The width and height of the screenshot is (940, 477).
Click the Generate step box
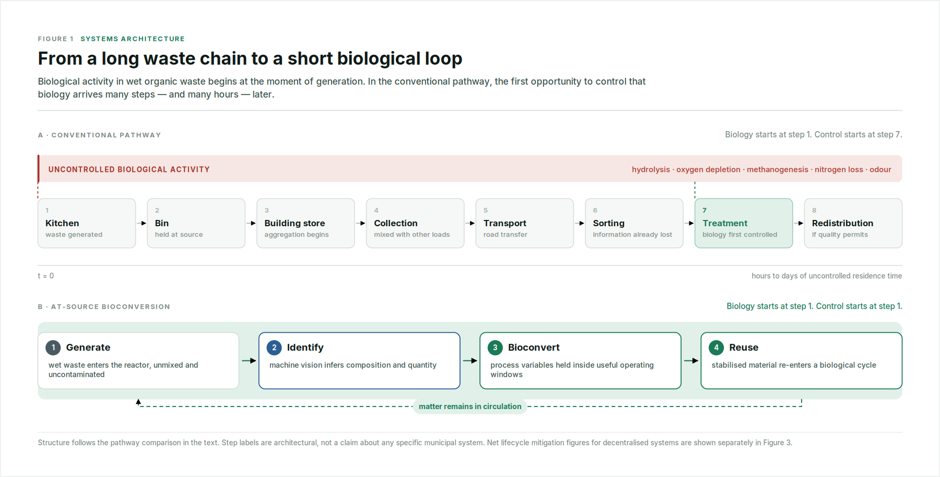pyautogui.click(x=138, y=361)
